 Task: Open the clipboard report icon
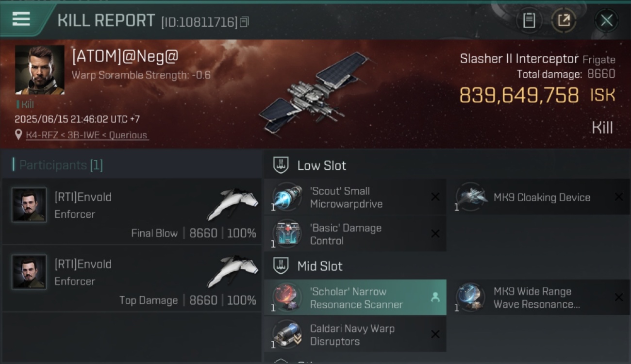pos(529,20)
